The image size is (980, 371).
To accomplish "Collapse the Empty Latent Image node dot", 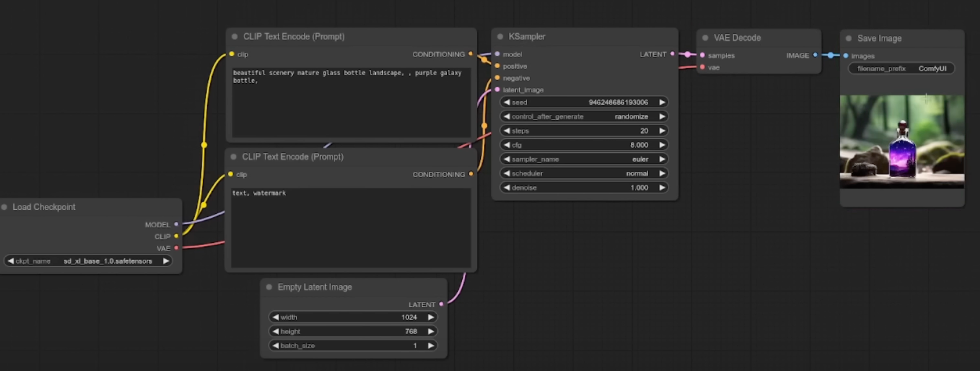I will pyautogui.click(x=269, y=287).
